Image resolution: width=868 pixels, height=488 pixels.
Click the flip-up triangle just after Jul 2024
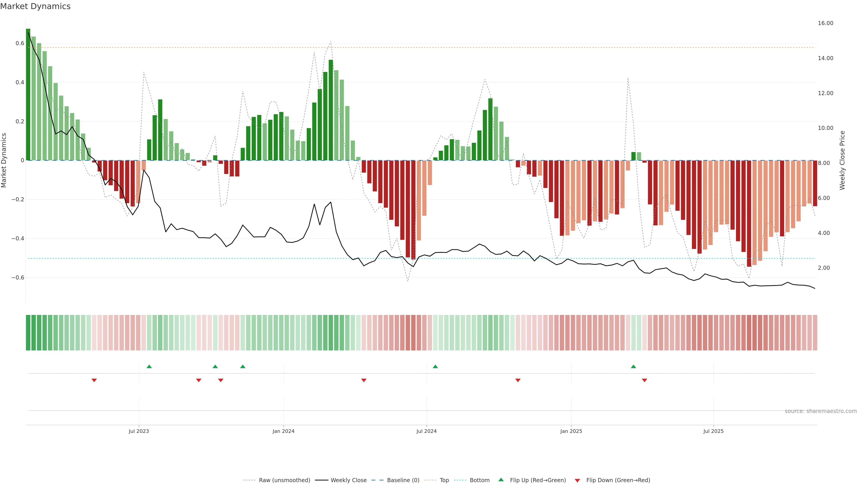tap(435, 366)
